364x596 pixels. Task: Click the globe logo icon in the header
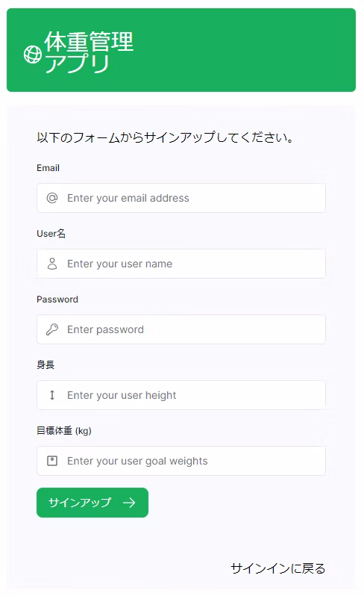pos(33,55)
